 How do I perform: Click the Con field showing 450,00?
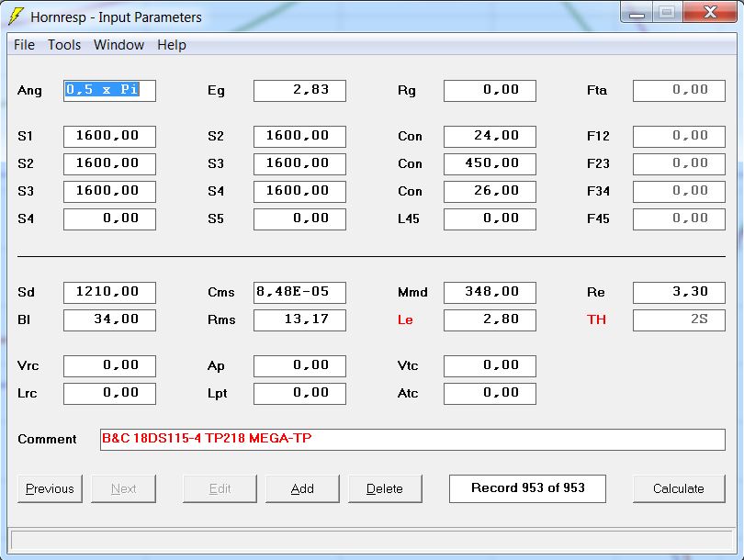click(x=490, y=164)
